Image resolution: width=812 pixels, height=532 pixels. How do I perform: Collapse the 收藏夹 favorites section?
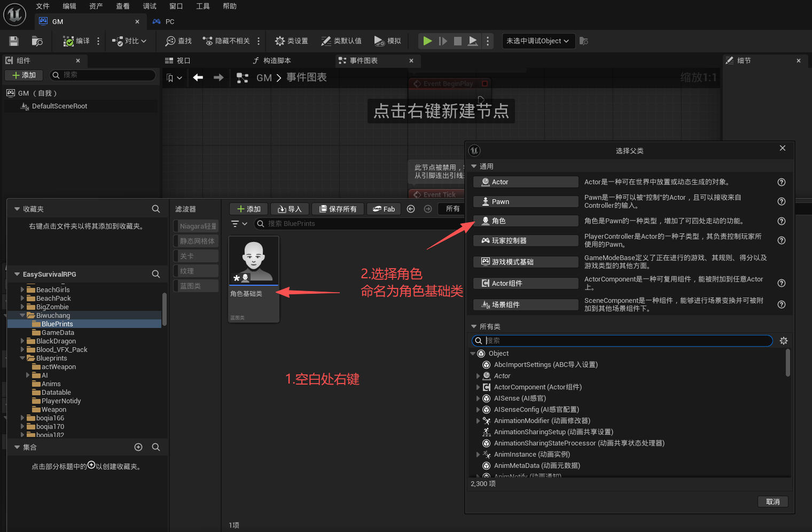pyautogui.click(x=17, y=209)
